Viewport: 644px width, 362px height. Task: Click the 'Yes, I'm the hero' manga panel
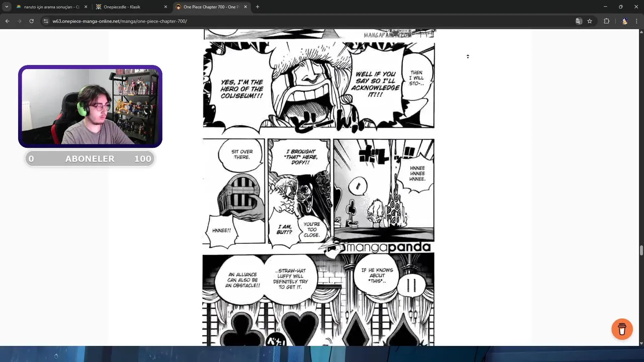(318, 85)
